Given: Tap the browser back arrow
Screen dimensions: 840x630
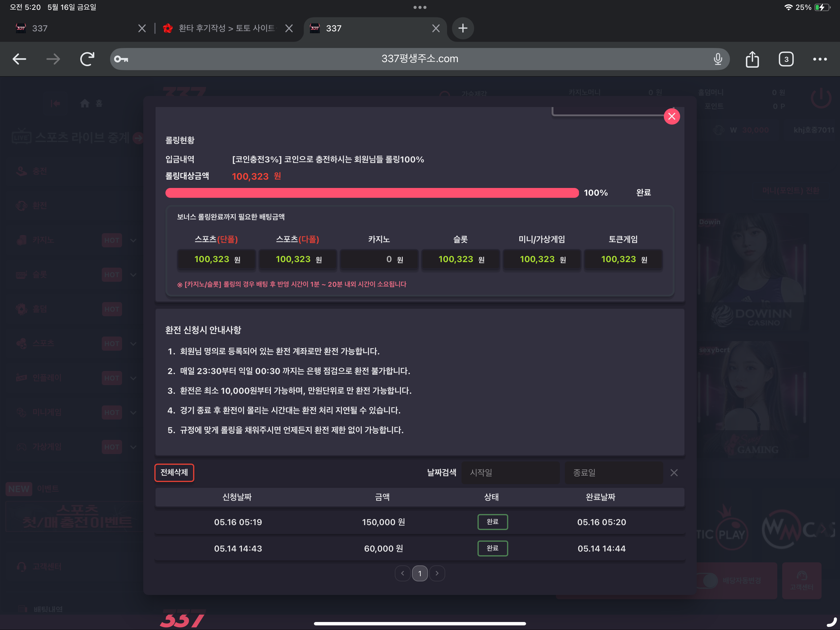Looking at the screenshot, I should click(19, 59).
